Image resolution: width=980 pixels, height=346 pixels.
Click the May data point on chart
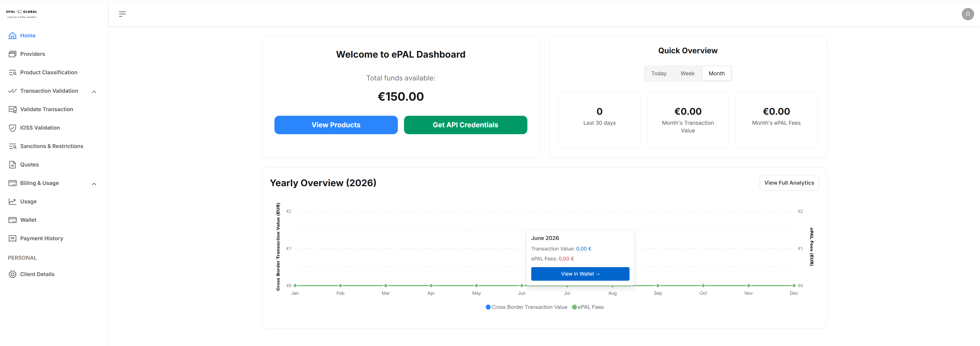[x=476, y=286]
